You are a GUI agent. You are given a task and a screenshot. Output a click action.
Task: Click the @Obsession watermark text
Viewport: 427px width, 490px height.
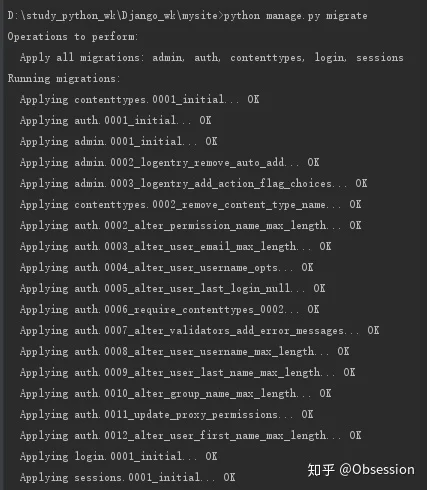tap(377, 470)
